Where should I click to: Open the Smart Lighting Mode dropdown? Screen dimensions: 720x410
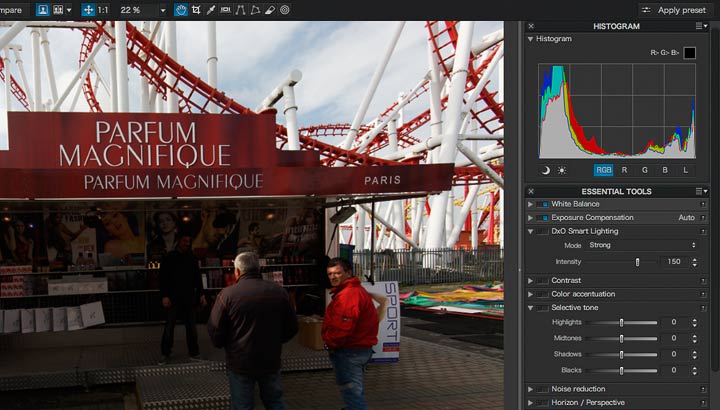(x=642, y=245)
